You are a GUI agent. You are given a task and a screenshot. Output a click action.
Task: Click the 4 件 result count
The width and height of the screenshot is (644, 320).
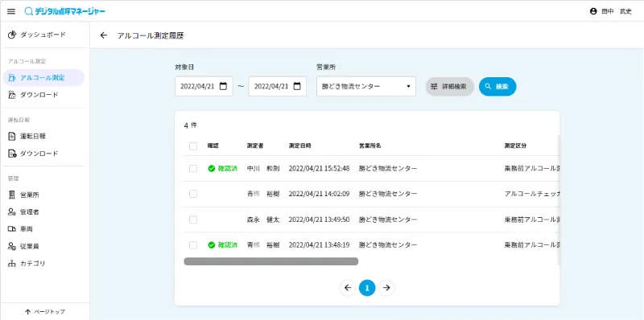click(191, 125)
